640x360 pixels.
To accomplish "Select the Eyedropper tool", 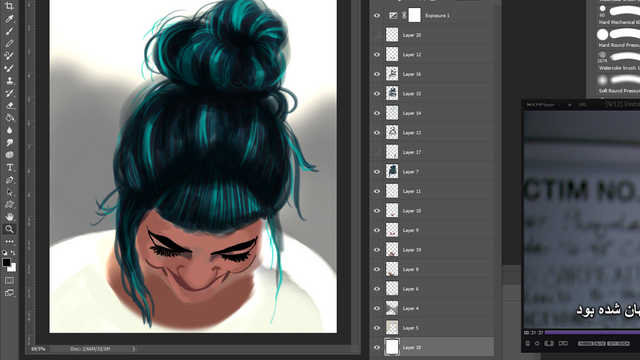I will pos(9,19).
